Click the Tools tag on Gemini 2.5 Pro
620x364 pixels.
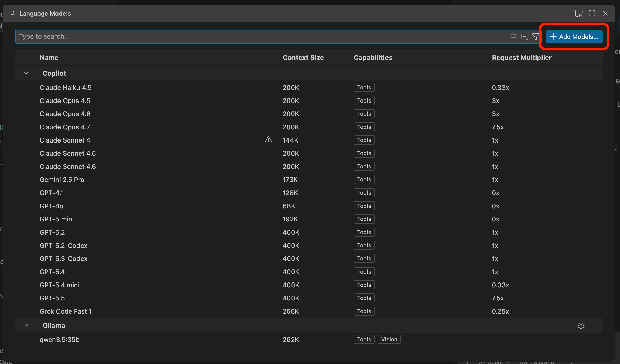point(364,179)
